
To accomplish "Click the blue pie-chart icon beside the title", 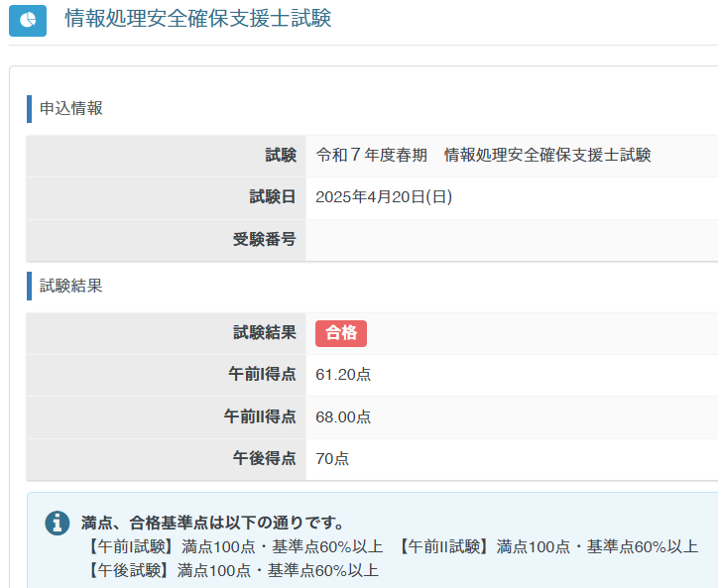I will tap(28, 21).
